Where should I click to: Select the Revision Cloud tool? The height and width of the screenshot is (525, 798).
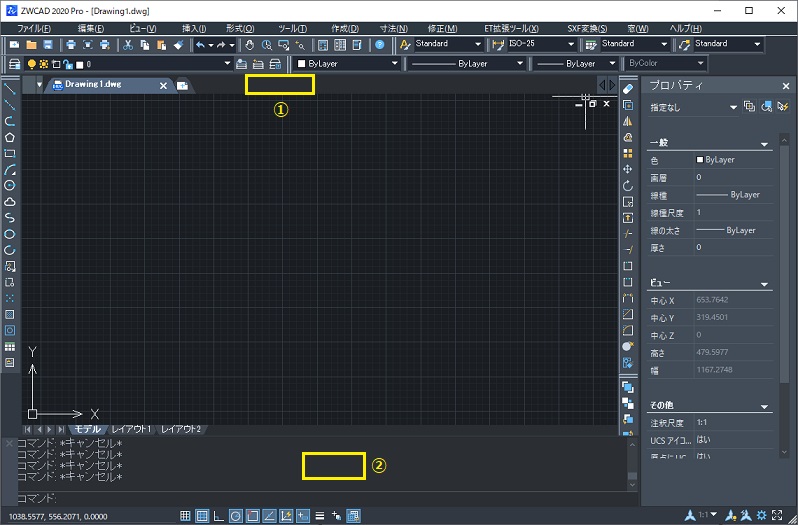tap(10, 202)
